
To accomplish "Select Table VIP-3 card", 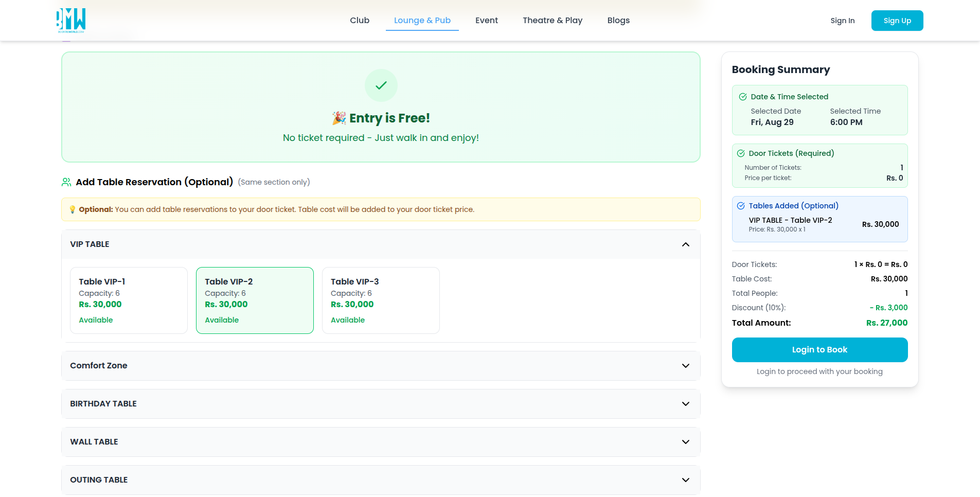I will click(x=381, y=300).
